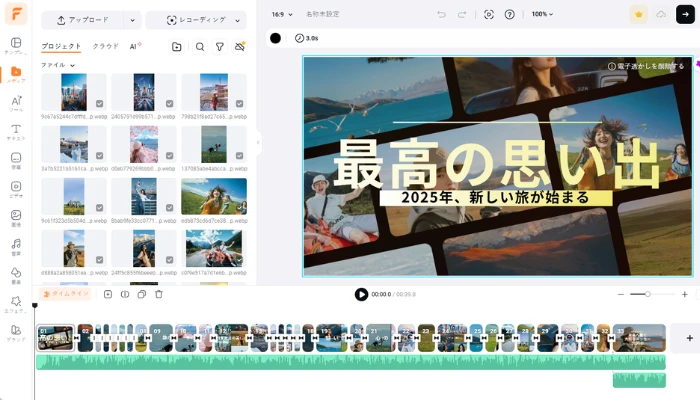The width and height of the screenshot is (700, 400).
Task: Split the selected scene
Action: [x=125, y=294]
